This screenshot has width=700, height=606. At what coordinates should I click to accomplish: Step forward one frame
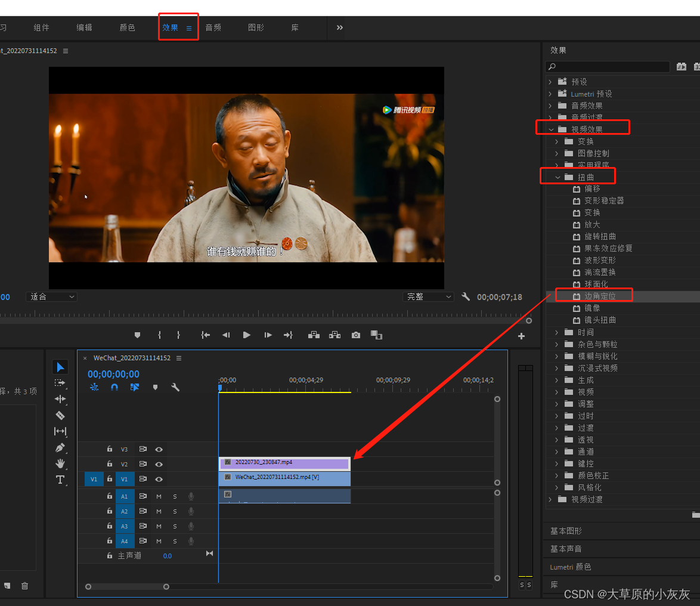click(268, 335)
